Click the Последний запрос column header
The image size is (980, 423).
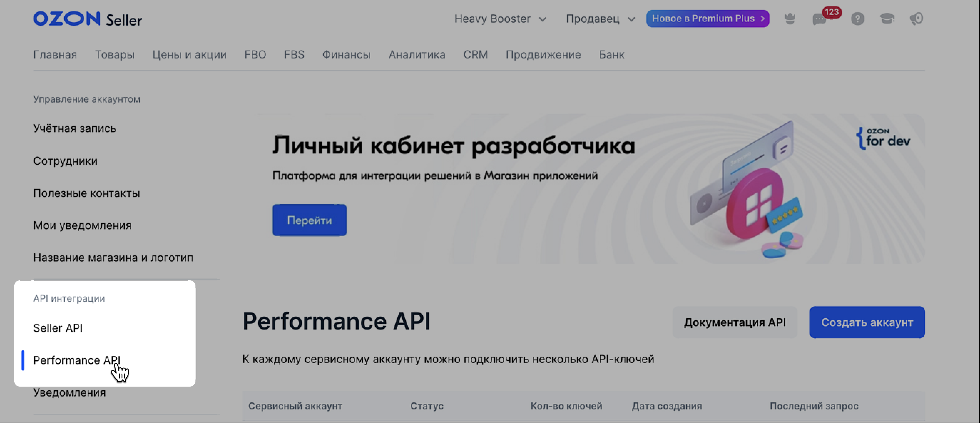(814, 406)
